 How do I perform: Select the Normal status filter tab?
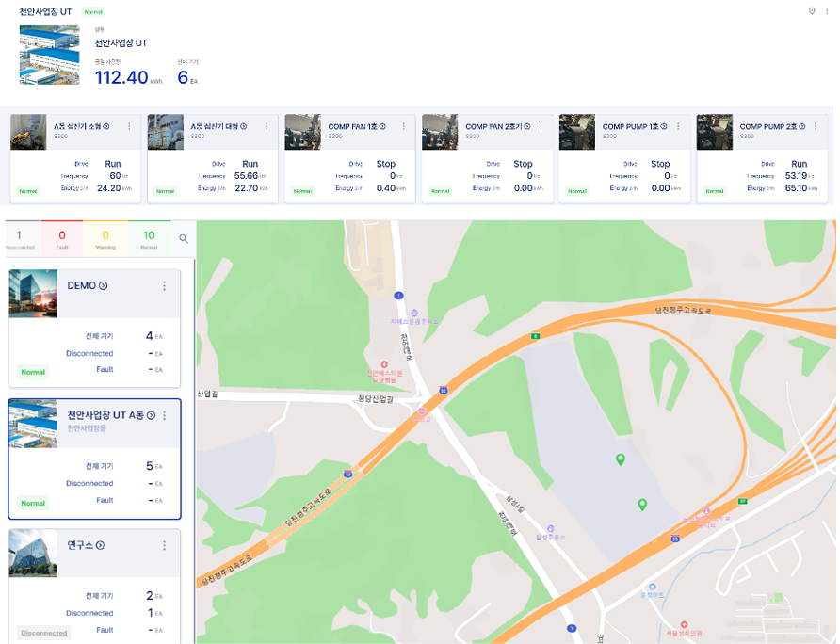[149, 239]
